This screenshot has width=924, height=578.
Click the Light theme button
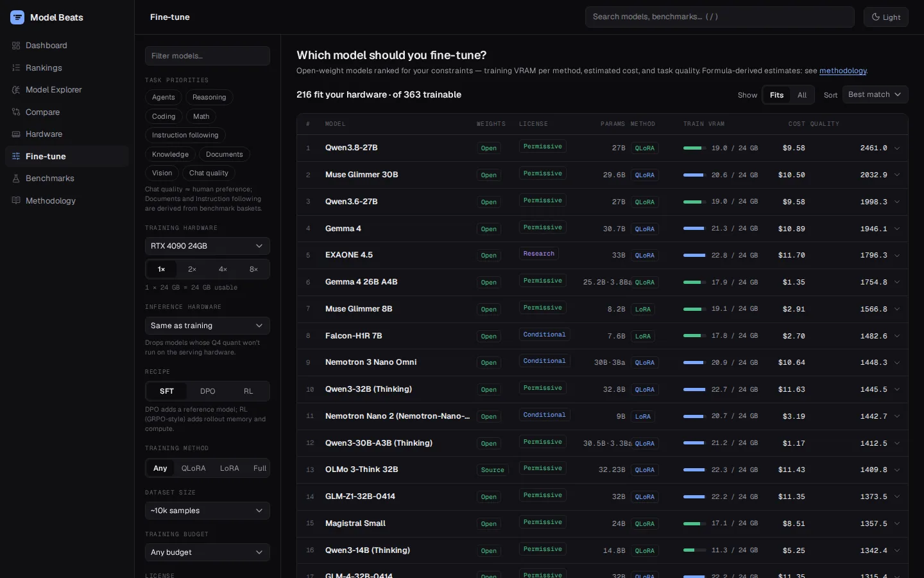(886, 17)
